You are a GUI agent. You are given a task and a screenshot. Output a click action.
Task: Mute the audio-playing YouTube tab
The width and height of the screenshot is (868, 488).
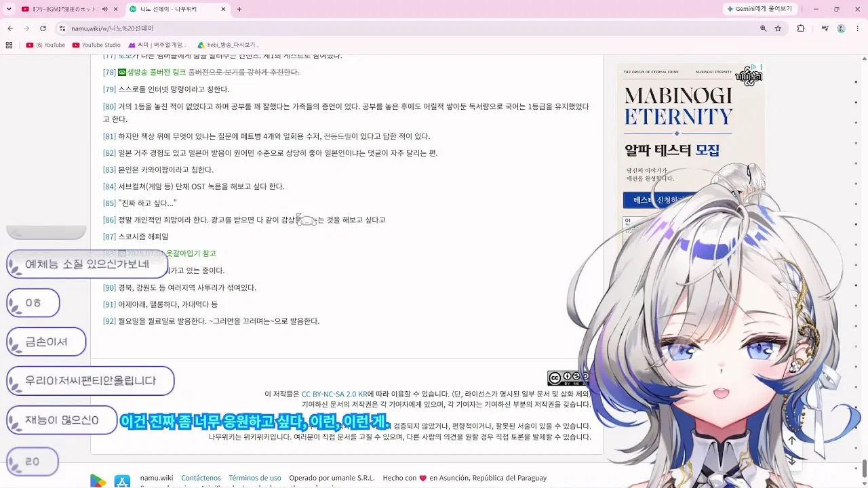pos(104,9)
